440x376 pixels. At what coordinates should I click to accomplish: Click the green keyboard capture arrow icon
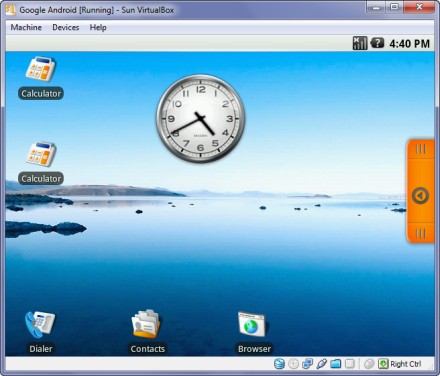(x=383, y=364)
